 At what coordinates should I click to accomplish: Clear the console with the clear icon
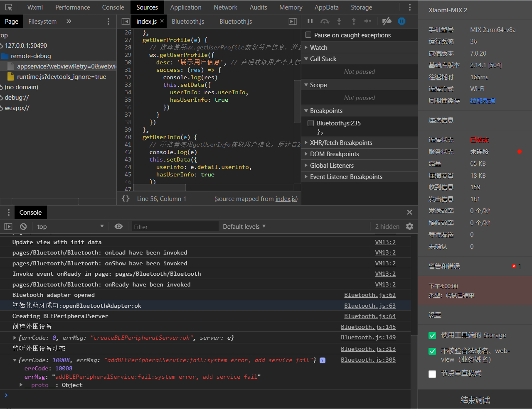click(x=23, y=226)
